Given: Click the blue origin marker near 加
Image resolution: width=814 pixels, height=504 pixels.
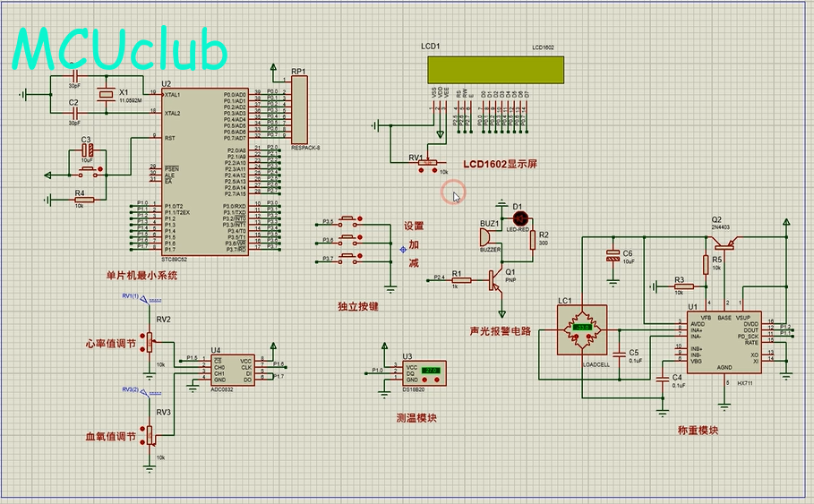Looking at the screenshot, I should click(403, 250).
